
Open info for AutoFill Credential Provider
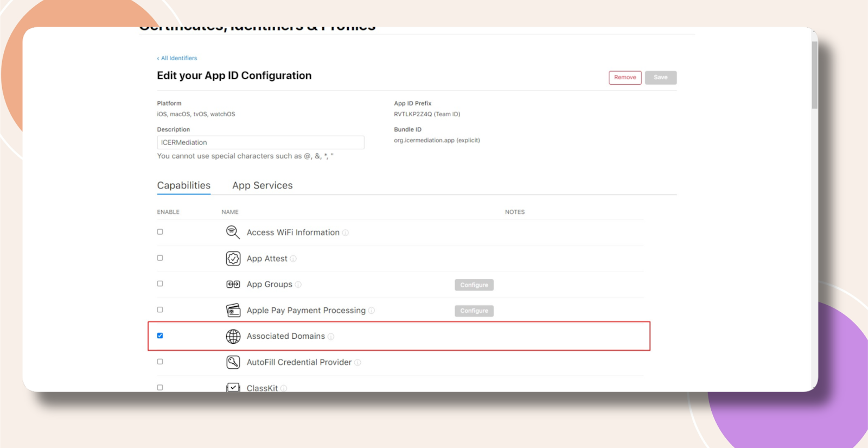click(358, 363)
